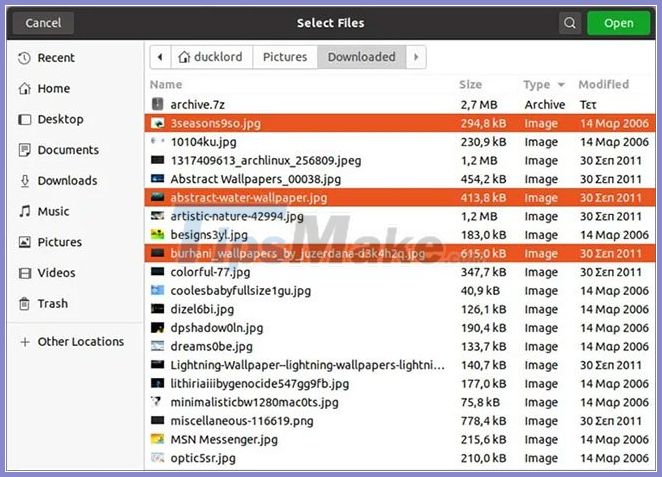Click the Recent clock icon in sidebar
Viewport: 662px width, 477px height.
click(24, 58)
